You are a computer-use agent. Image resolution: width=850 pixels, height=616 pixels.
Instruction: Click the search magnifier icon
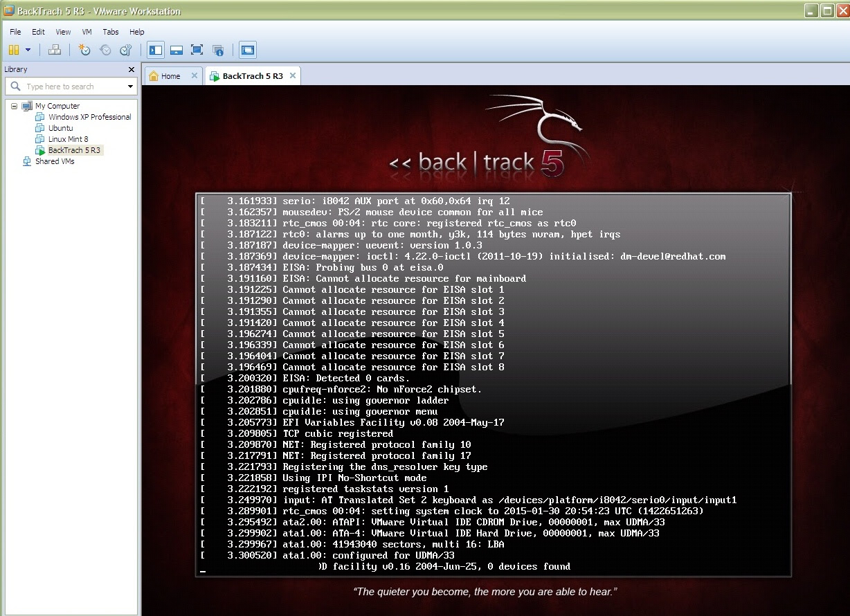coord(15,87)
